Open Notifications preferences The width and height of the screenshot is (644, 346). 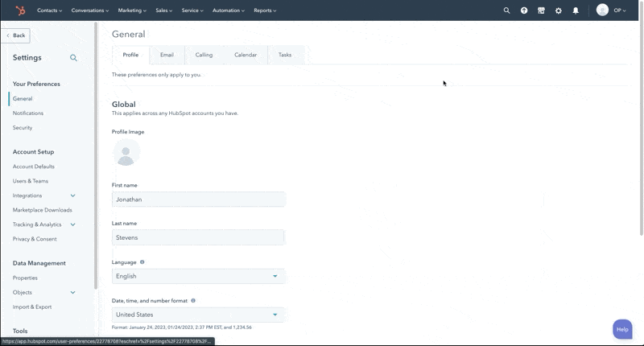[x=28, y=113]
